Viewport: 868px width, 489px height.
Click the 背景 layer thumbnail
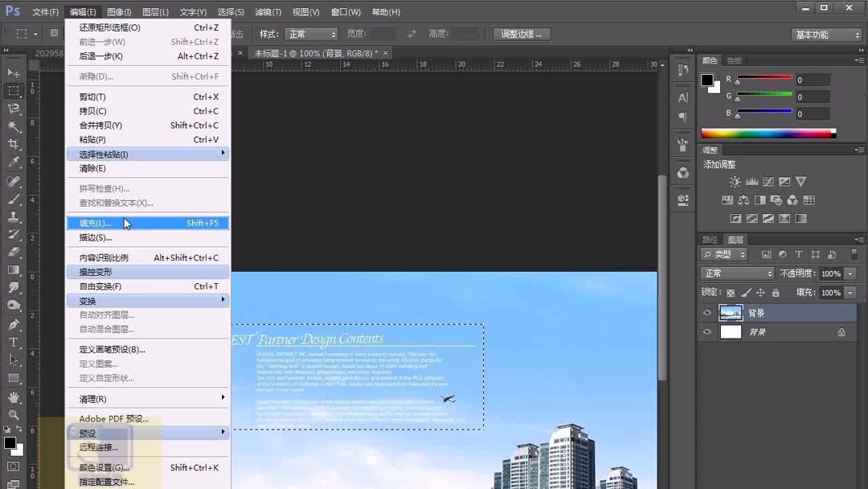[731, 312]
